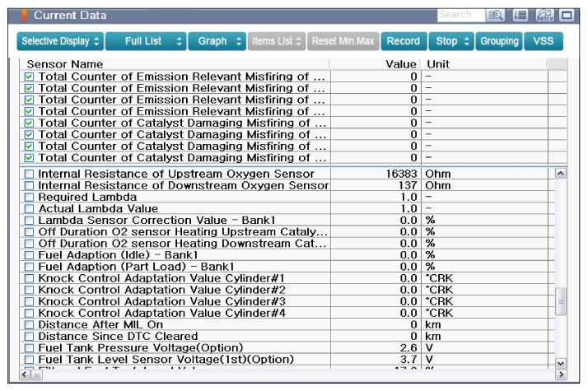Click the 2.6 V value cell
Image resolution: width=588 pixels, height=391 pixels.
[x=376, y=348]
